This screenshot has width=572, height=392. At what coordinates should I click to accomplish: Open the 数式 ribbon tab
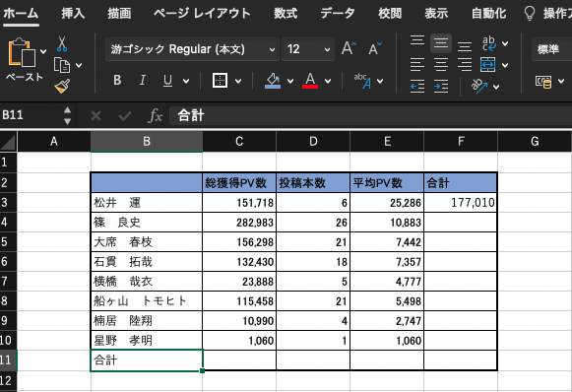pyautogui.click(x=286, y=14)
